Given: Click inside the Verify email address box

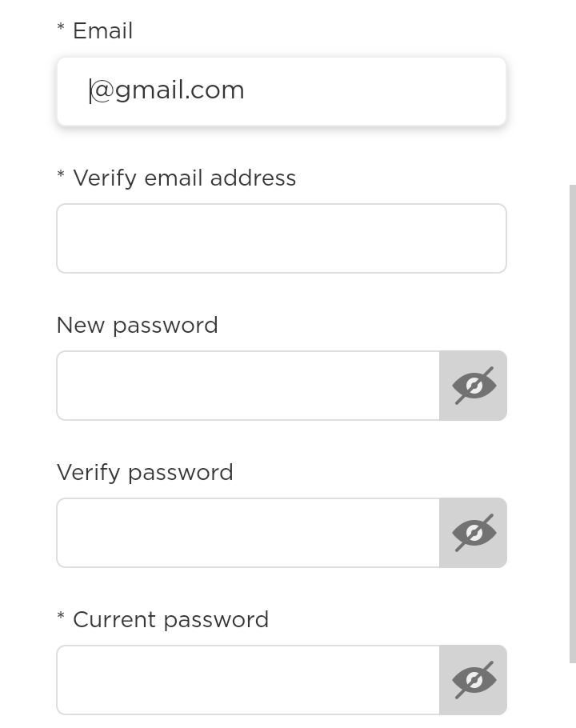Looking at the screenshot, I should [282, 238].
